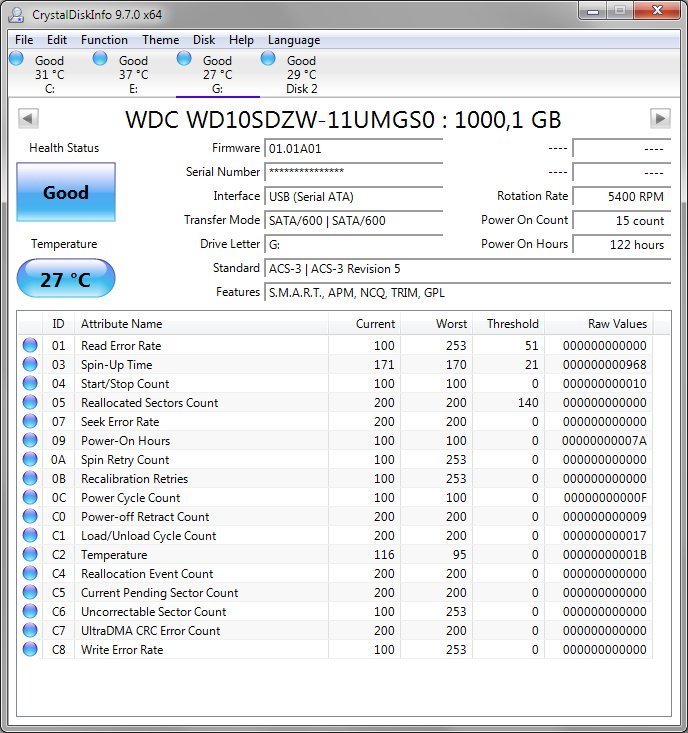This screenshot has height=733, width=688.
Task: Click the Features field
Action: click(468, 293)
